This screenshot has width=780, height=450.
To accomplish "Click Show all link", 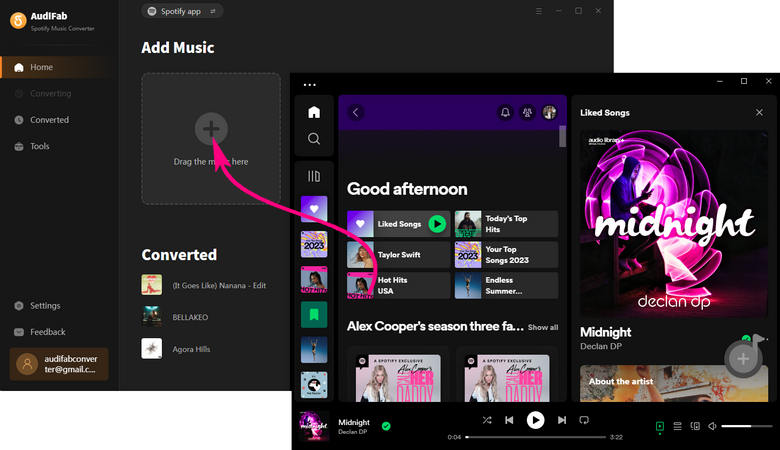I will click(x=543, y=327).
